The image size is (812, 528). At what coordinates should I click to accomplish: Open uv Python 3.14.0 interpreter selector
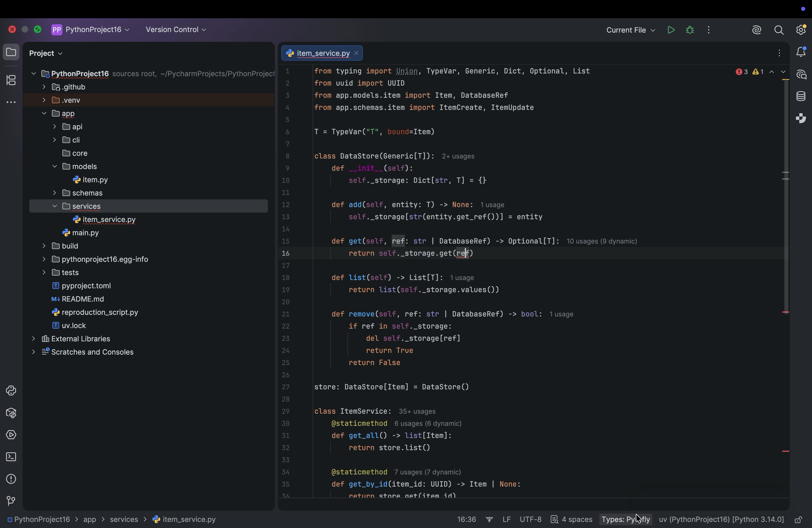pos(721,519)
